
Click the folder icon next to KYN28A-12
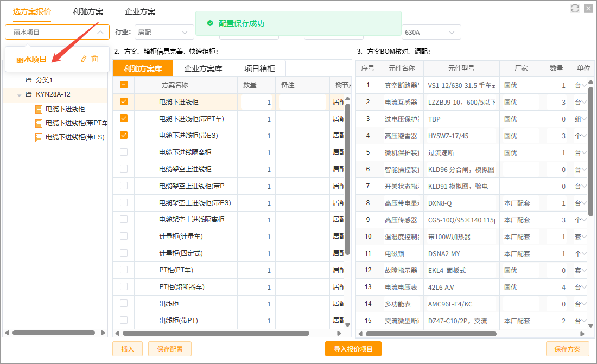pos(29,94)
